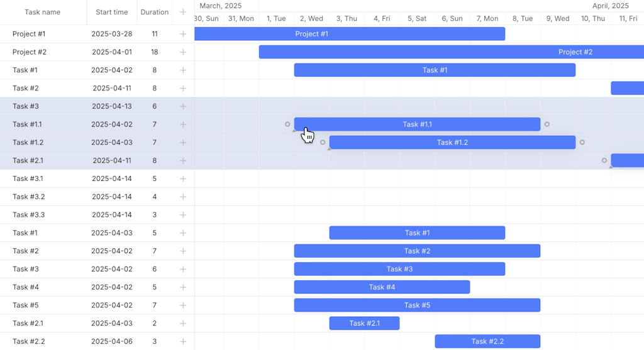This screenshot has height=350, width=644.
Task: Click plus icon on Task #3 row starting 2025-04-13
Action: [183, 106]
